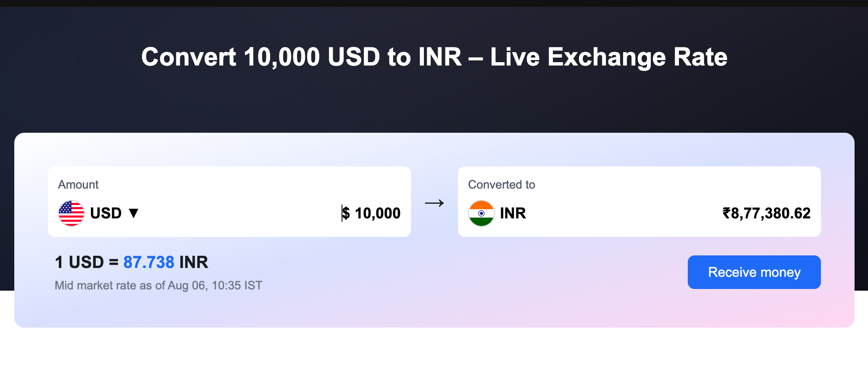Viewport: 868px width, 373px height.
Task: Click the blue 87.738 exchange rate
Action: [x=149, y=263]
